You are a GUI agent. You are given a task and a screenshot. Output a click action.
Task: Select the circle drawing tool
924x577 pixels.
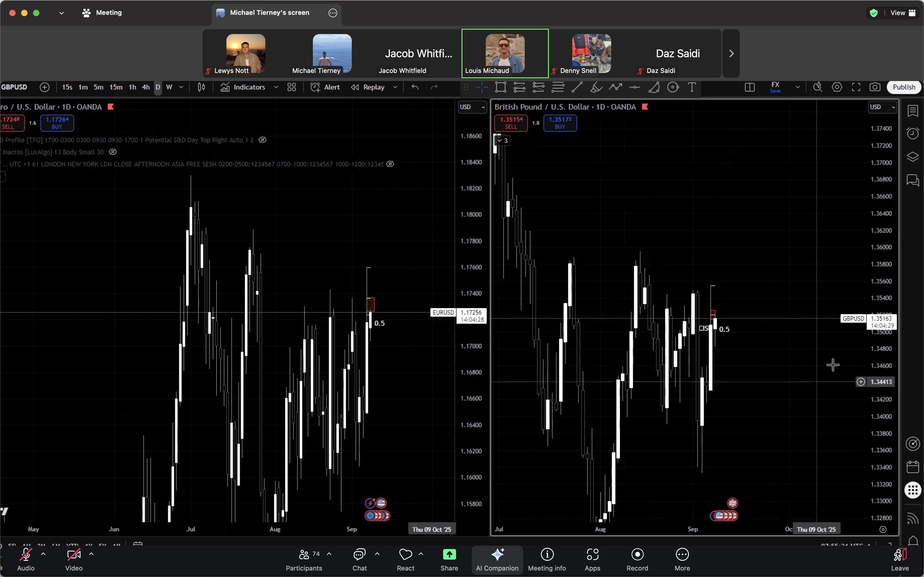pos(673,88)
